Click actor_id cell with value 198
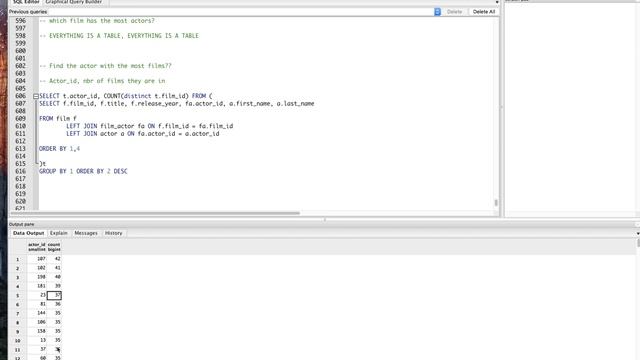This screenshot has width=640, height=360. tap(37, 277)
